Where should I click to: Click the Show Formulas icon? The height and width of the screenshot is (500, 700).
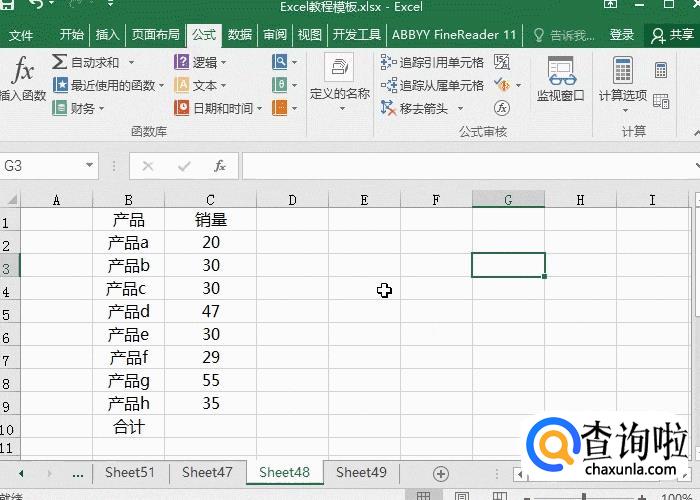502,62
